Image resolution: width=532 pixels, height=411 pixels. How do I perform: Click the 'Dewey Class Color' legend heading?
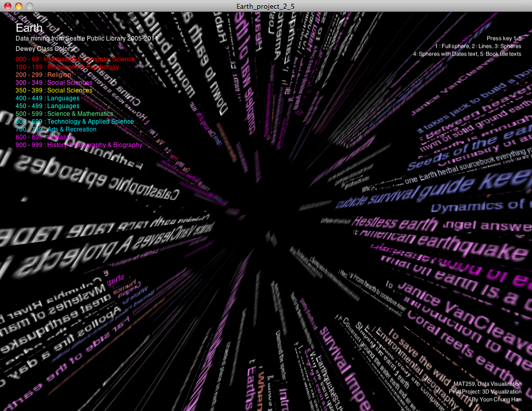click(x=43, y=49)
